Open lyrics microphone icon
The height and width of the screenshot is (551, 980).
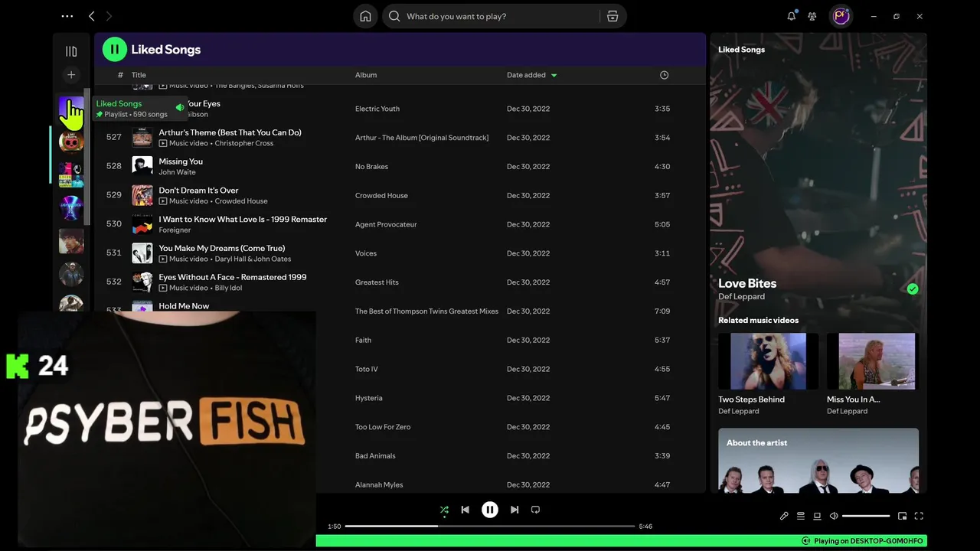coord(784,516)
